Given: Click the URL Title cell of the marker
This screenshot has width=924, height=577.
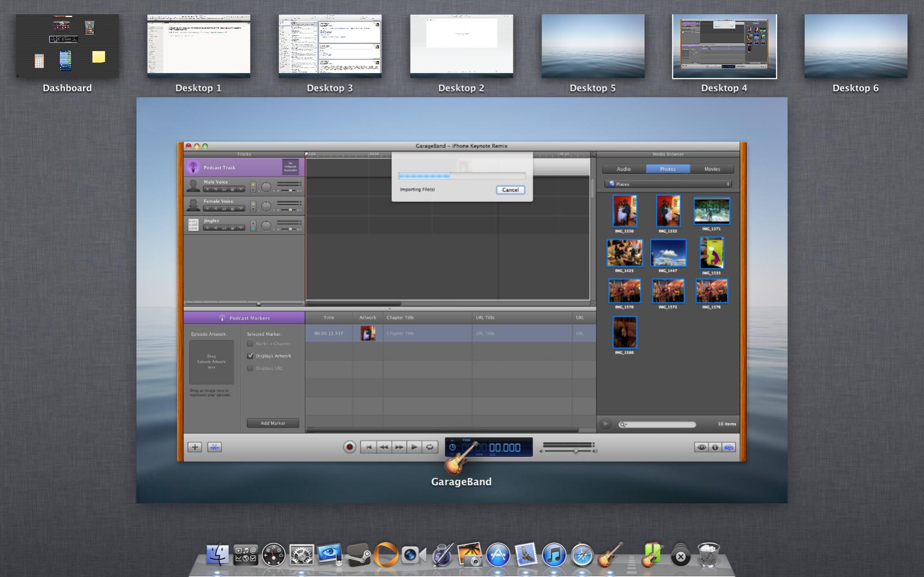Looking at the screenshot, I should (x=522, y=333).
